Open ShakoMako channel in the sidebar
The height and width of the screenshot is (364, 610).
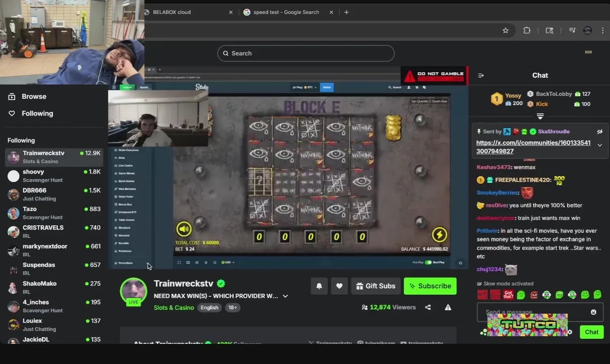(x=54, y=288)
